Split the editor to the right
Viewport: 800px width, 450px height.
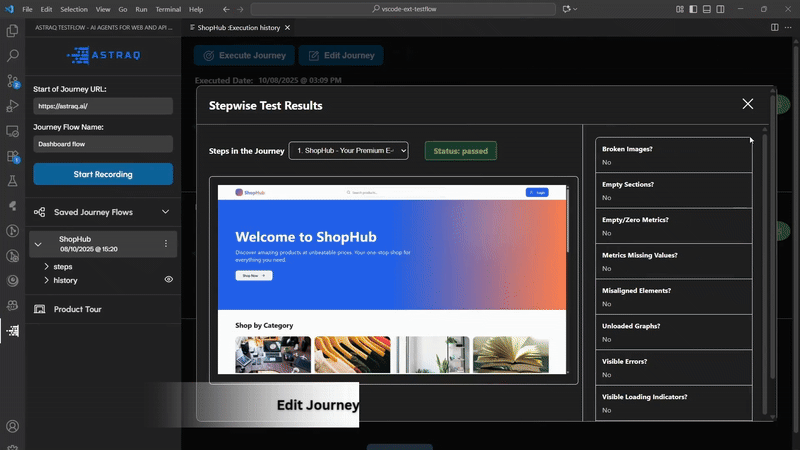(x=774, y=28)
